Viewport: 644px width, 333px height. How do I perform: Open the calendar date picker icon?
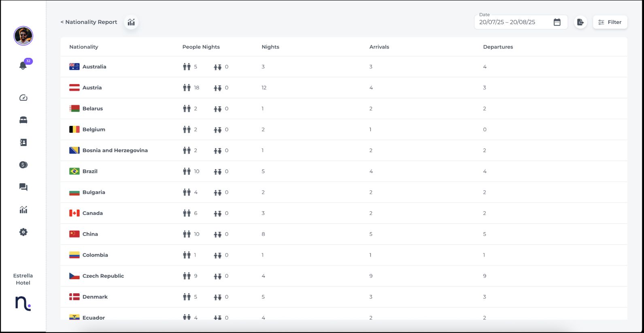pyautogui.click(x=557, y=22)
